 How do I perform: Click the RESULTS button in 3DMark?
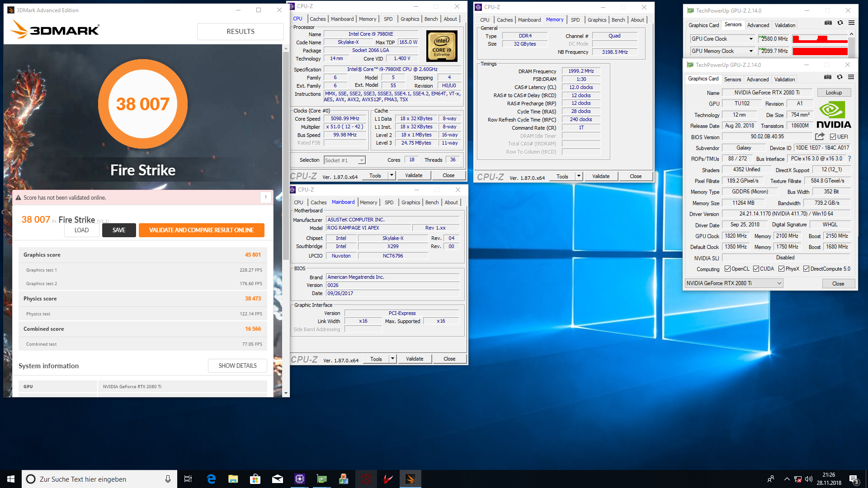point(241,32)
